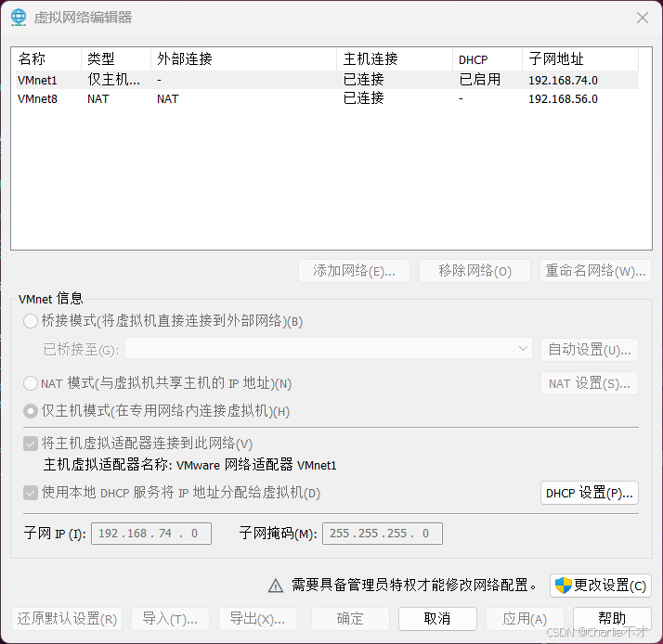This screenshot has width=663, height=644.
Task: Click the 外部连接 column header
Action: 243,58
